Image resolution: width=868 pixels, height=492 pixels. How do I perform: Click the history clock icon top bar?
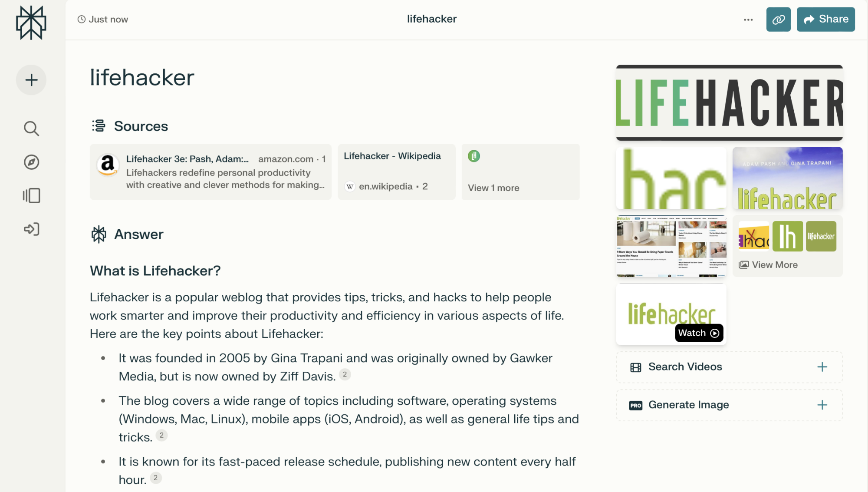point(82,19)
